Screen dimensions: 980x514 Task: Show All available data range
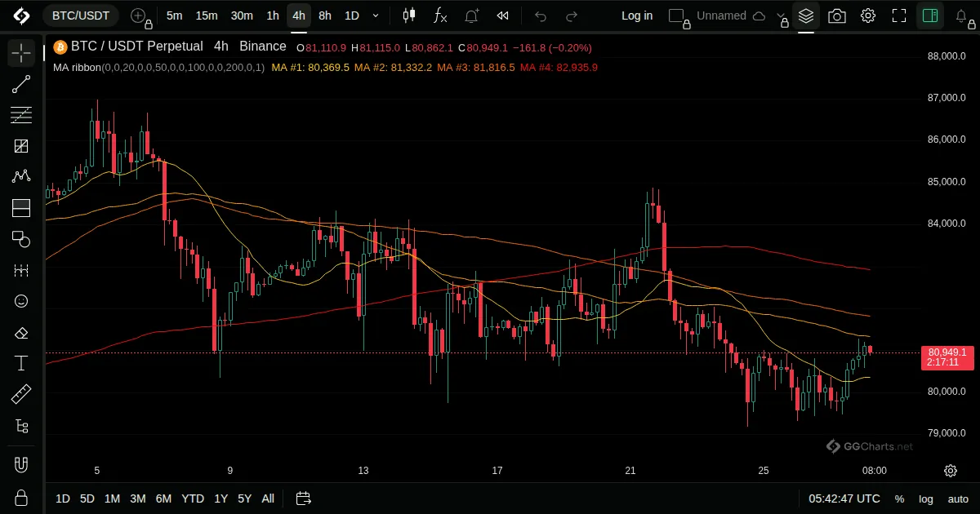click(x=268, y=498)
